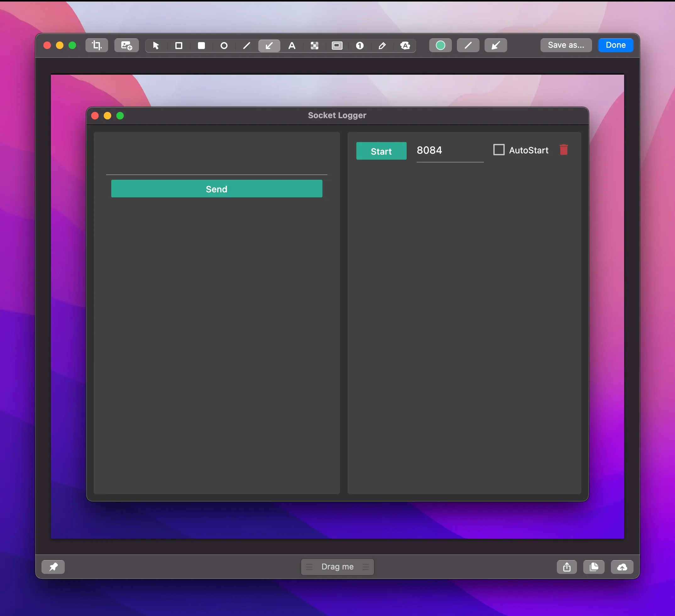Click the pin icon at bottom left
675x616 pixels.
[53, 567]
